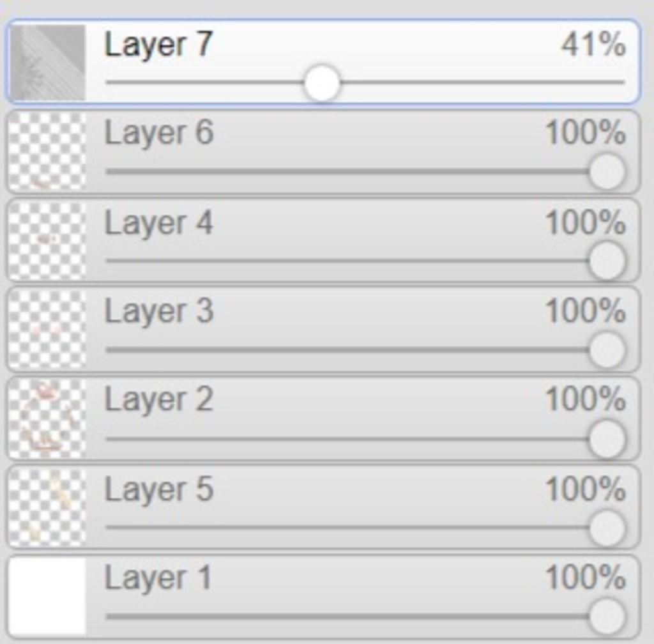Click the Layer 2 name label

(159, 400)
